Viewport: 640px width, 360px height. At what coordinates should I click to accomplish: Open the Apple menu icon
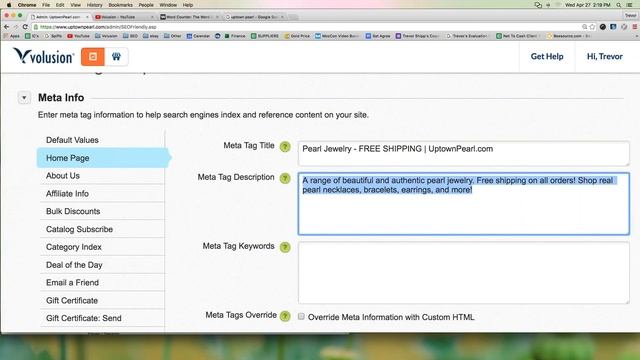coord(9,5)
